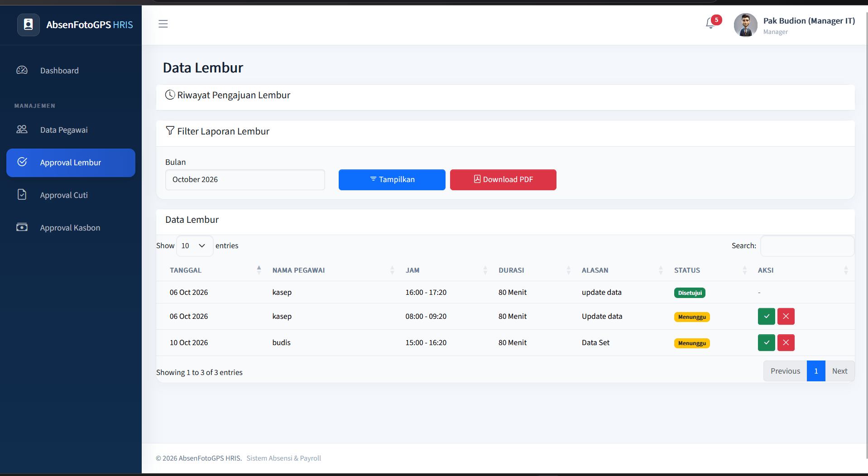This screenshot has width=868, height=476.
Task: Click the Approval Lembur checkmark circle icon
Action: tap(22, 162)
